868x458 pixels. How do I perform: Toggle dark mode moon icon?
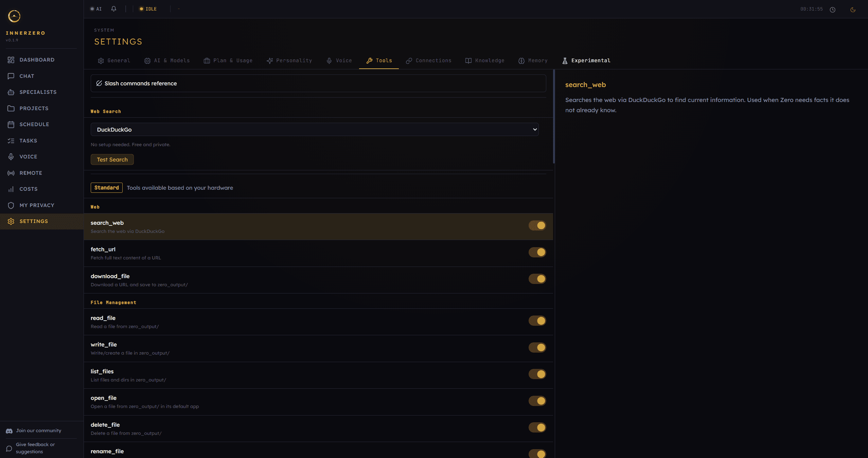pyautogui.click(x=853, y=10)
